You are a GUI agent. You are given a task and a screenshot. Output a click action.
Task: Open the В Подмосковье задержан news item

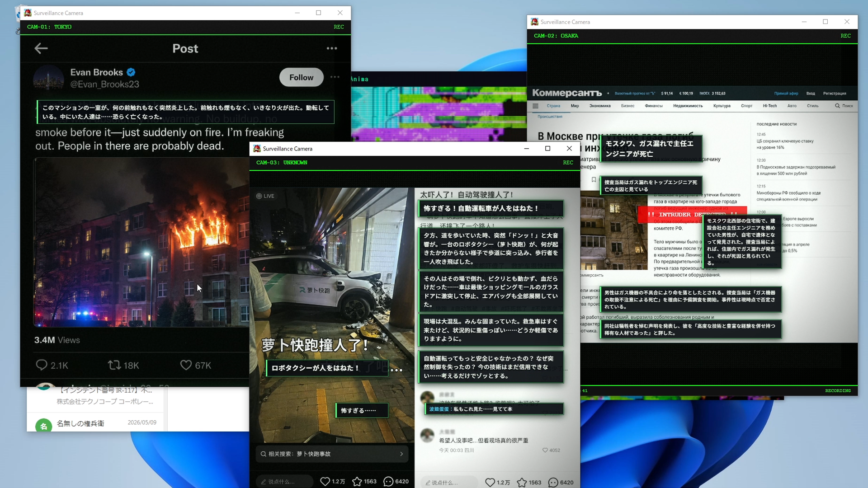click(796, 170)
